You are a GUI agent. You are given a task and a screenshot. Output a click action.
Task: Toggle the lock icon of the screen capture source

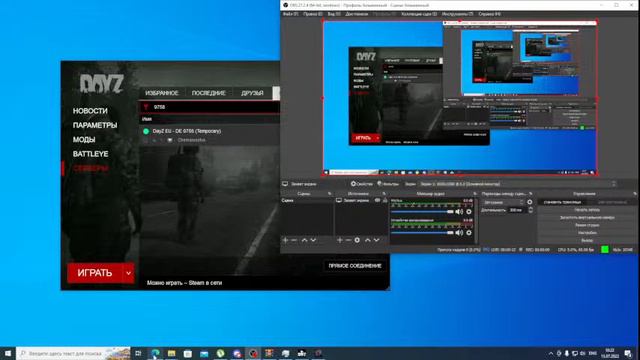tap(385, 200)
